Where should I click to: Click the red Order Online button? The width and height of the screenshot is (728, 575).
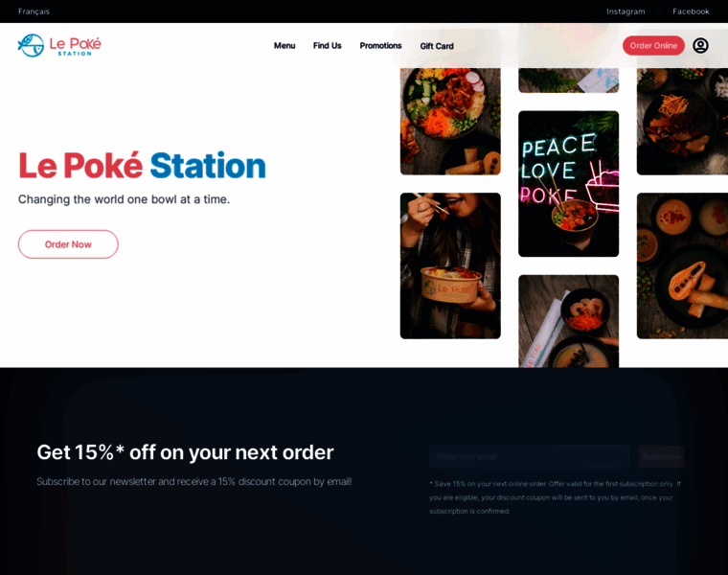click(653, 45)
